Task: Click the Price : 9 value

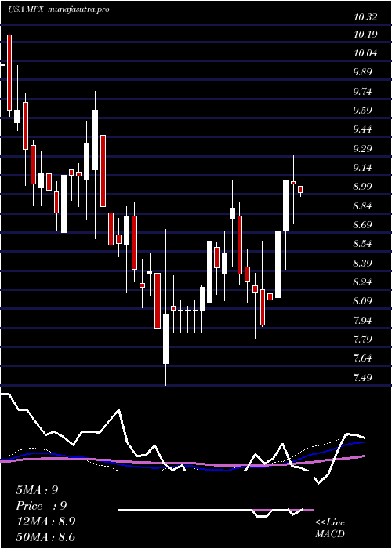Action: [x=42, y=506]
